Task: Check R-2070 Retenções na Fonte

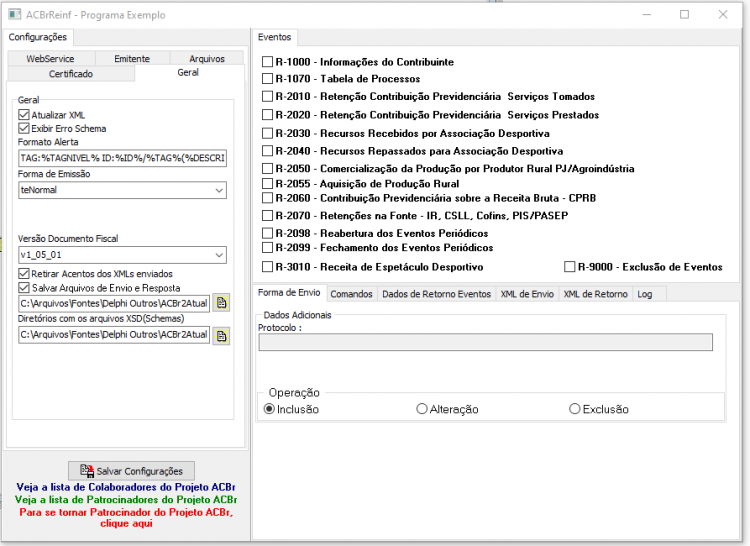Action: (x=267, y=216)
